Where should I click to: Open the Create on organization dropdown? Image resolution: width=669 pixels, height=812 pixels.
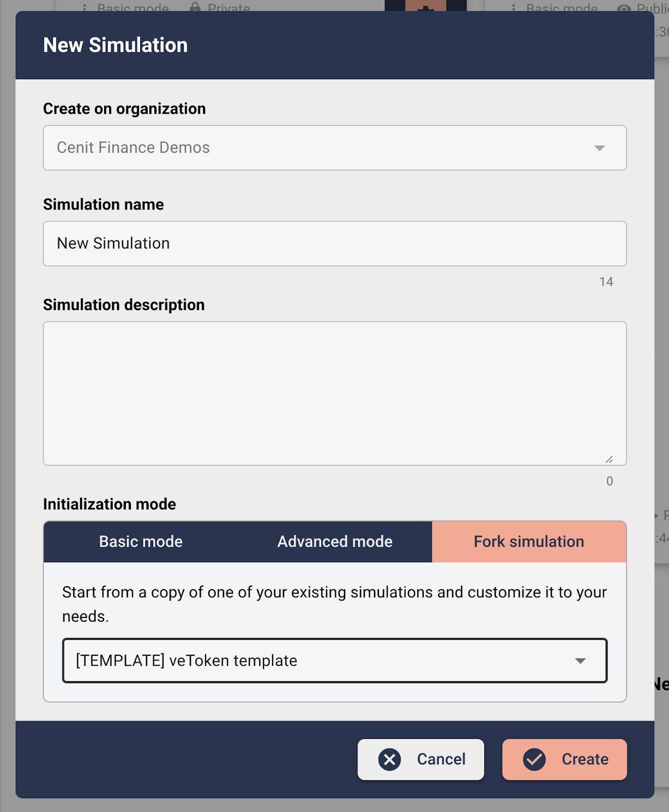coord(334,148)
